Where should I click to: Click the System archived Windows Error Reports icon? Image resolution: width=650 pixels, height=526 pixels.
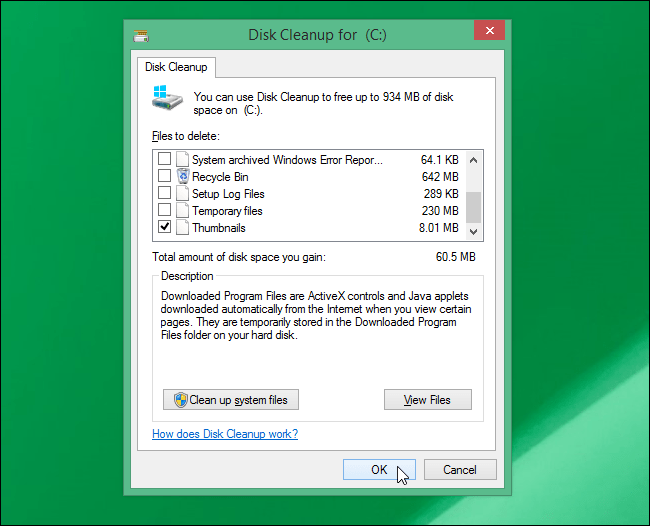point(182,160)
